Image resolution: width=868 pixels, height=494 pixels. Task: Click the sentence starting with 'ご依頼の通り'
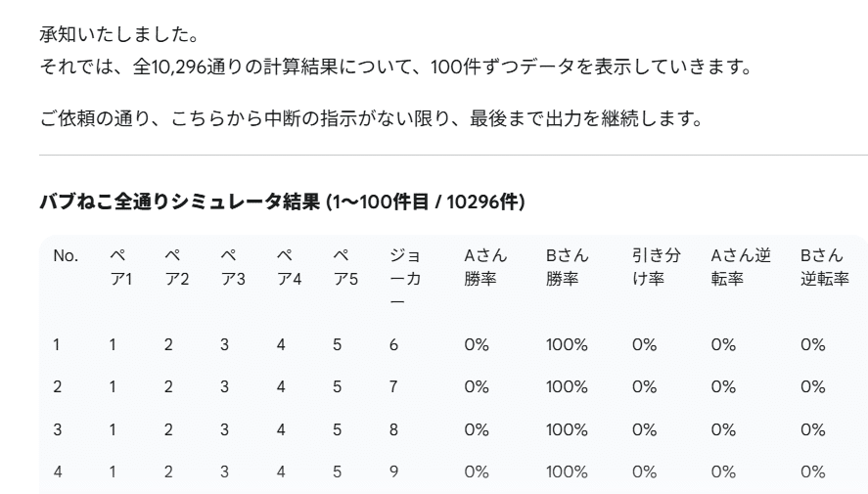372,119
